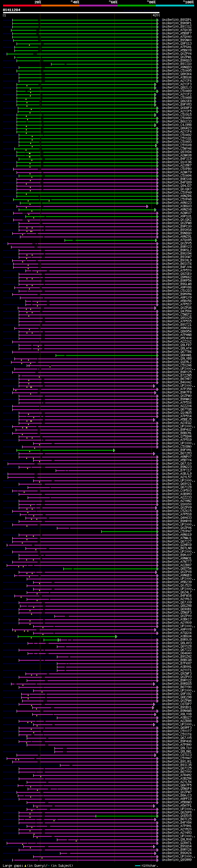Open hit UniRef100_A7Q038
197x868 pixels.
pos(176,30)
